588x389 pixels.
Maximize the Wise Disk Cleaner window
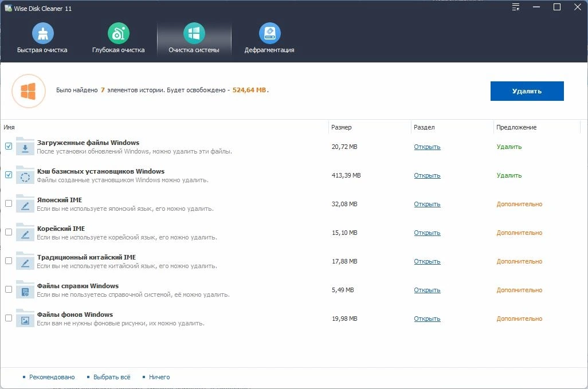coord(557,7)
